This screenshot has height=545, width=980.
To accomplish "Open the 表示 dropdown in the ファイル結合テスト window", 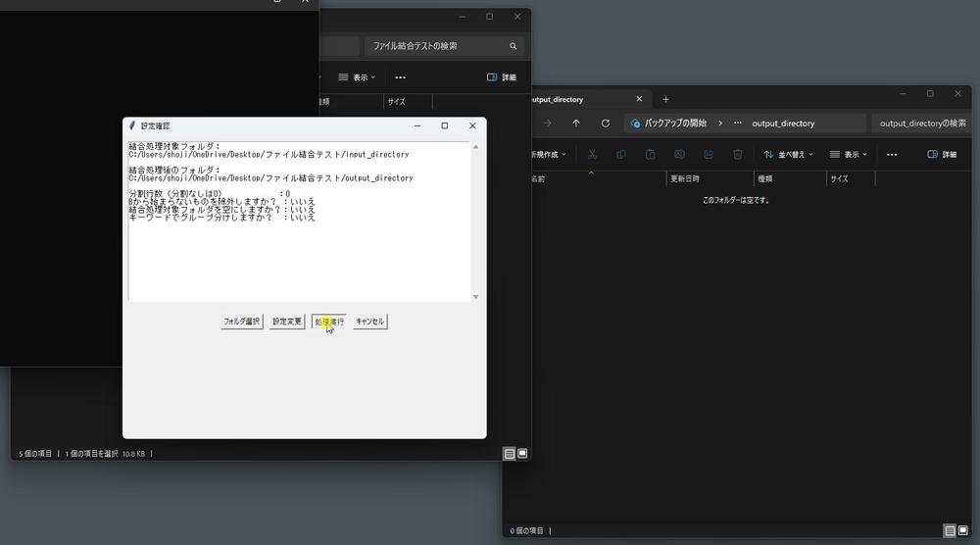I will pyautogui.click(x=357, y=77).
